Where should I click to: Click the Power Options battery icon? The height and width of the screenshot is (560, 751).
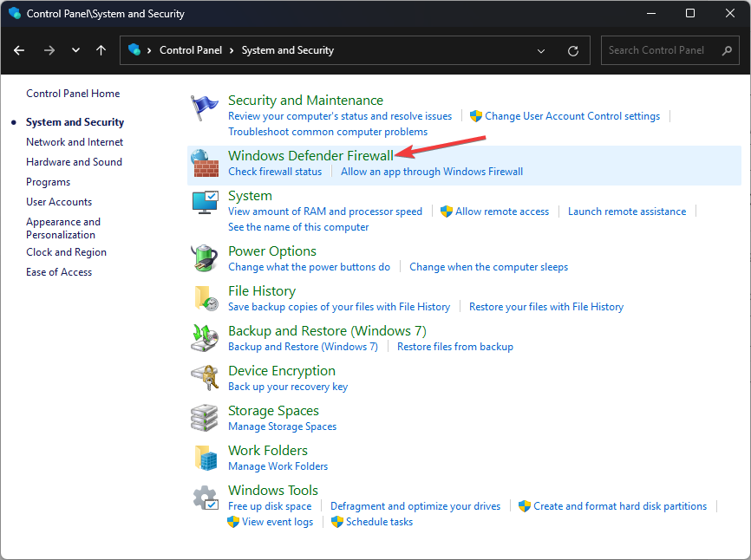(x=204, y=258)
